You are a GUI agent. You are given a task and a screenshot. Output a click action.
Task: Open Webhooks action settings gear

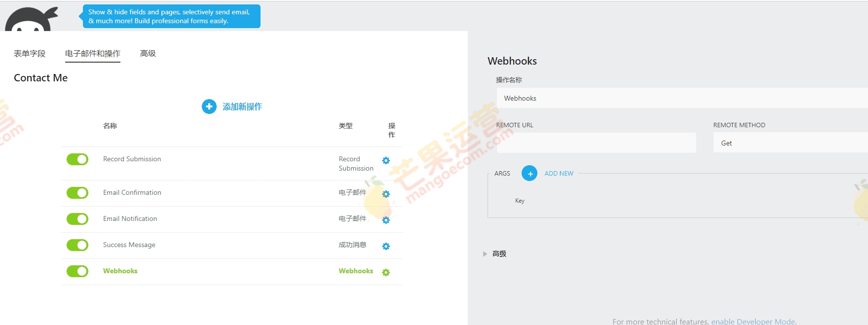click(386, 272)
